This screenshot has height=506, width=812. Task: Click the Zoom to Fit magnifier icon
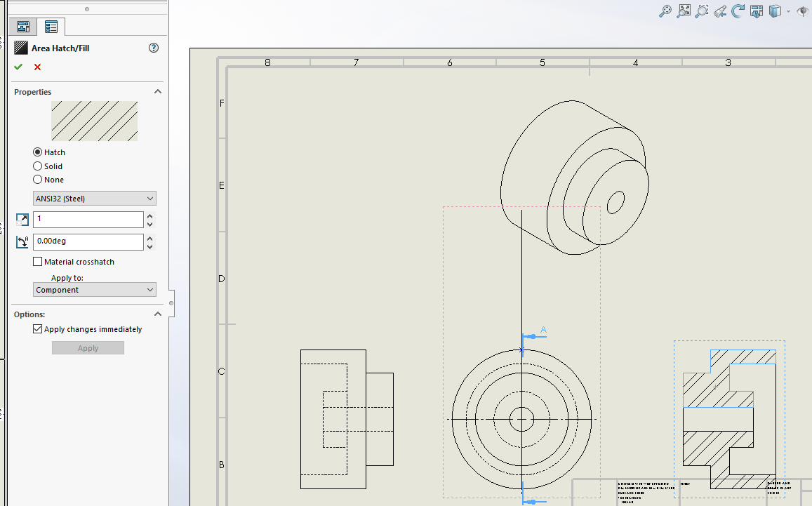[665, 11]
